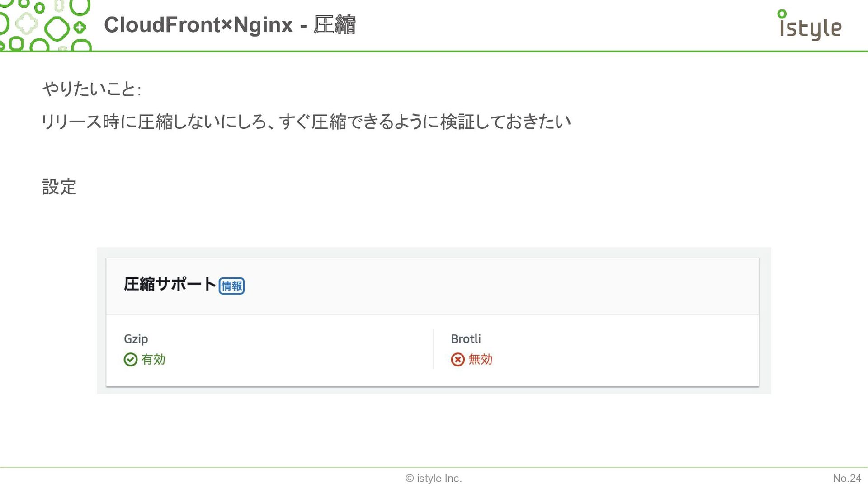The width and height of the screenshot is (868, 488).
Task: Click the © istyle Inc. footer text
Action: point(434,479)
